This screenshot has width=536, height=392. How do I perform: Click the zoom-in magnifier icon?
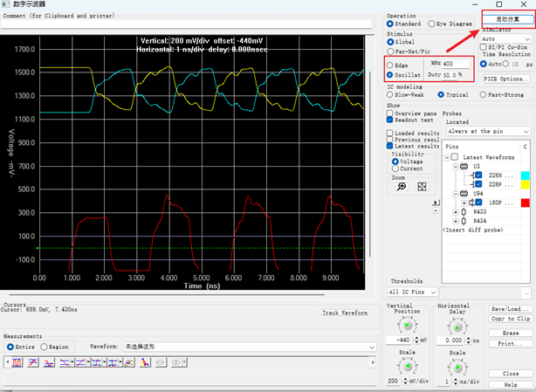402,186
